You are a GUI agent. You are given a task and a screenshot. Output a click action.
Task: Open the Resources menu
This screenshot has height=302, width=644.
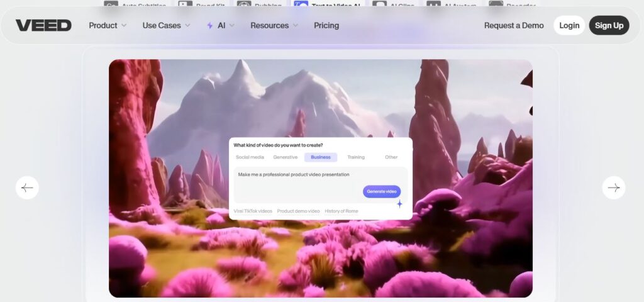pos(269,25)
